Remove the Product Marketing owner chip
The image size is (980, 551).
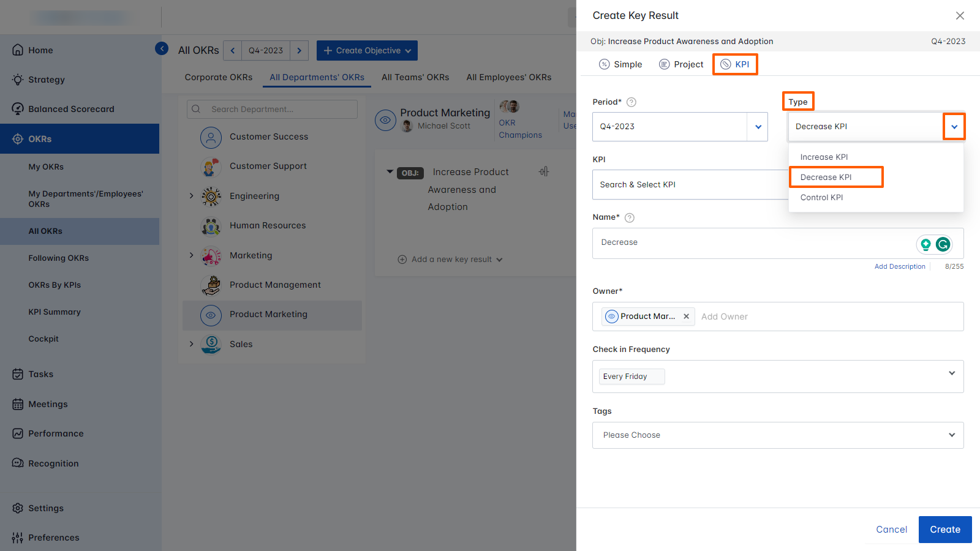[x=685, y=317]
